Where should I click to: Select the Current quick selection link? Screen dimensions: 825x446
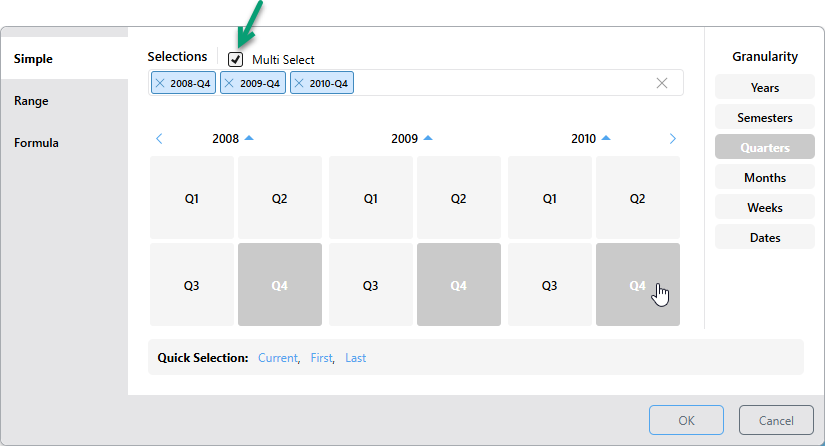(278, 358)
